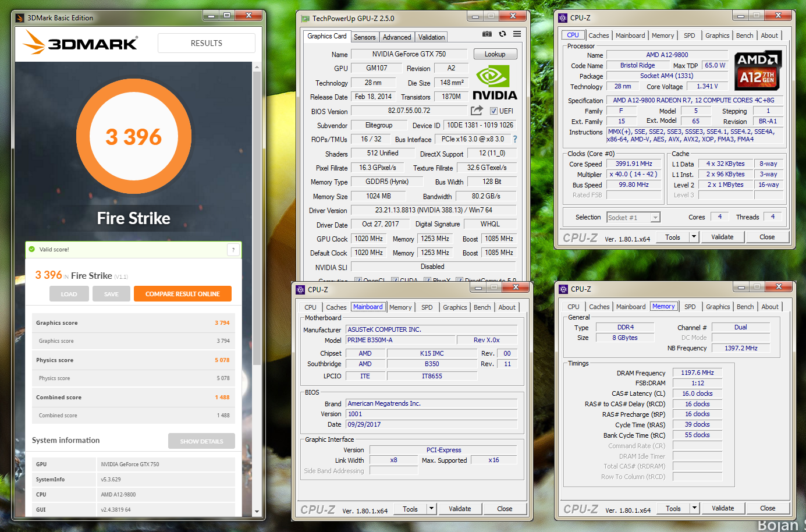Click the BIOS date 09/29/2017
806x532 pixels.
pos(432,424)
